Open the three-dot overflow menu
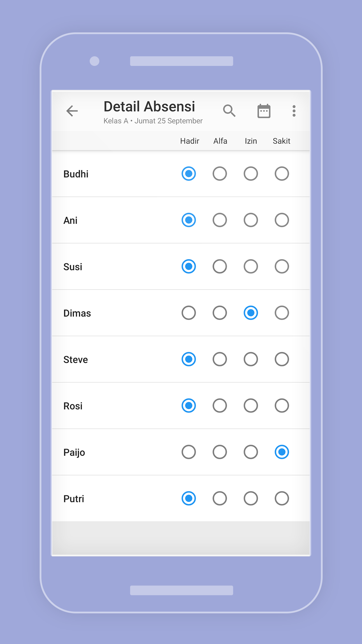362x644 pixels. [294, 111]
